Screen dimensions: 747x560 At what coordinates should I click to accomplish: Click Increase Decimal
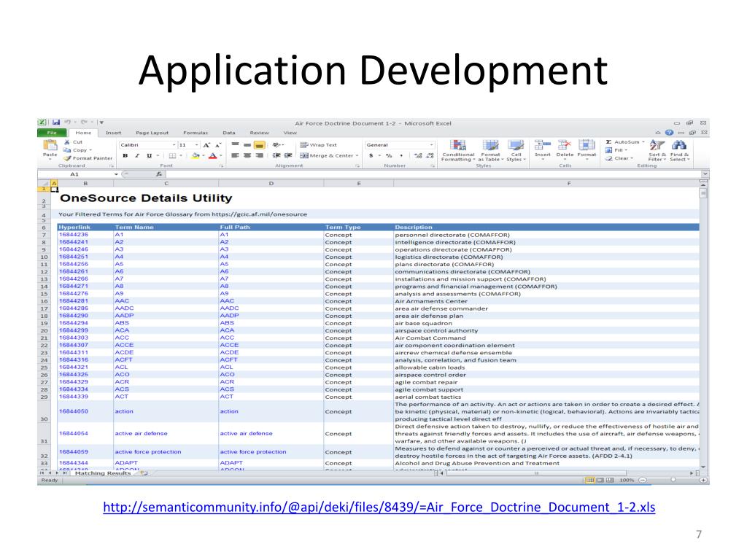[418, 156]
